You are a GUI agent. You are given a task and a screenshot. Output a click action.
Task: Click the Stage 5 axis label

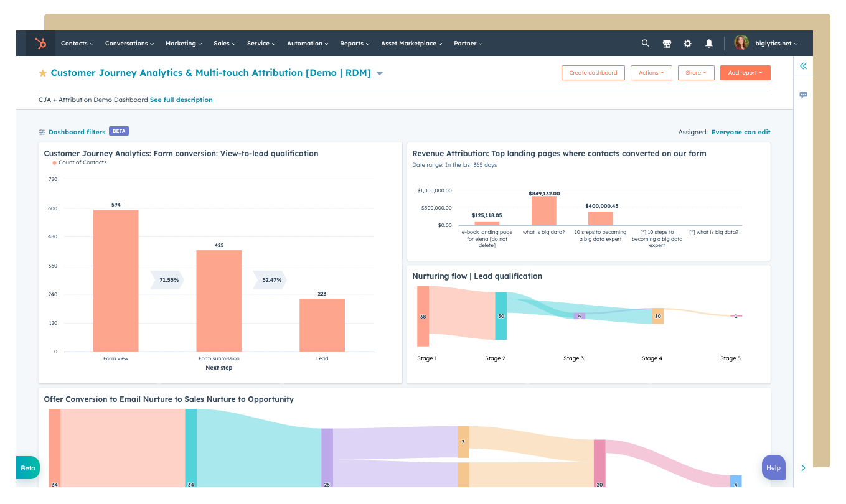(x=731, y=358)
